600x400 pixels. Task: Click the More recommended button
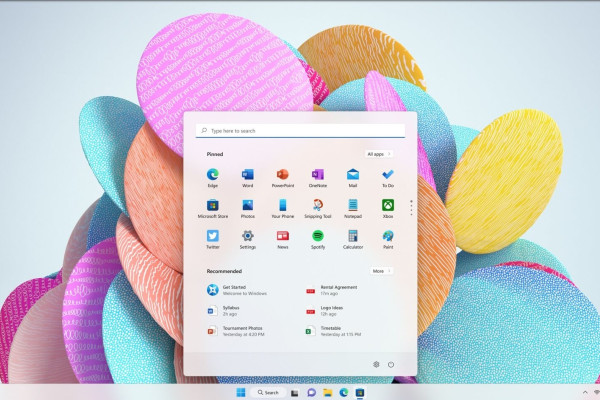click(x=381, y=271)
